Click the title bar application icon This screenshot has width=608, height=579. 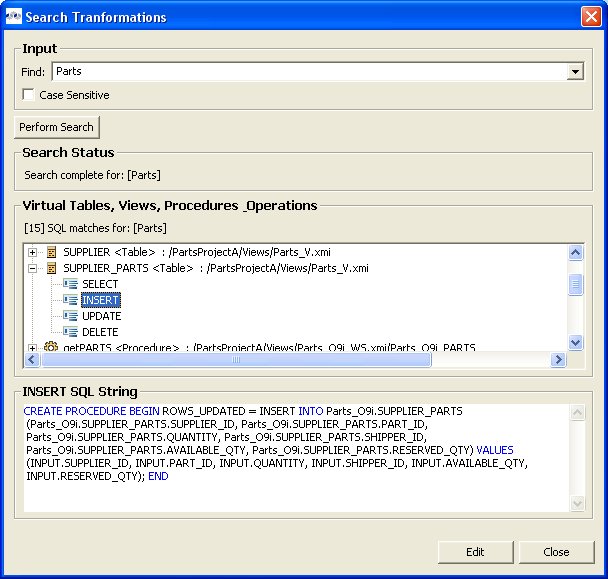(x=13, y=17)
